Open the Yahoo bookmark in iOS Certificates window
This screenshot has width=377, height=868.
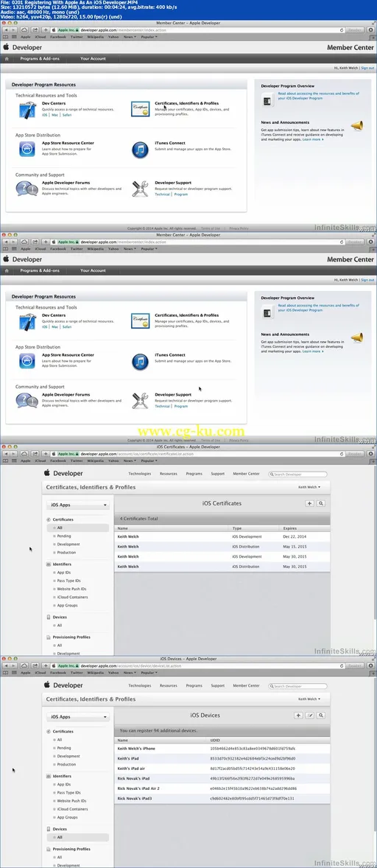(x=113, y=461)
